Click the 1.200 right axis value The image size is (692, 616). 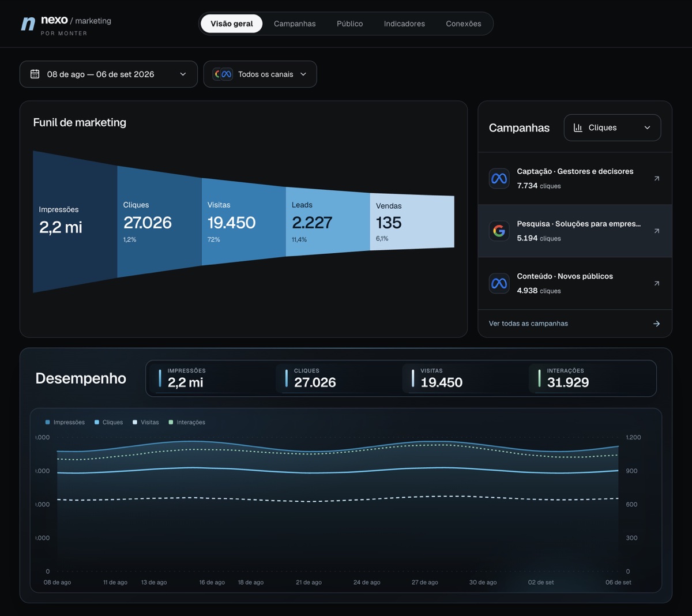point(633,437)
